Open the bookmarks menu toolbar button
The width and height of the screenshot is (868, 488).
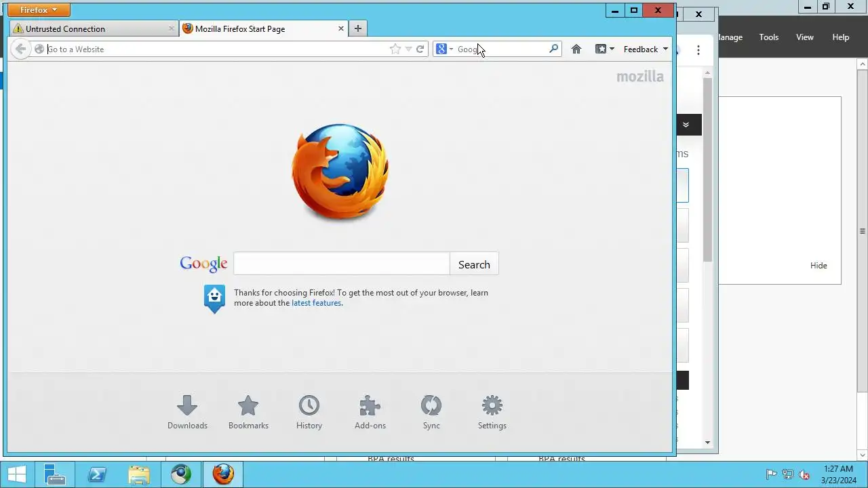604,49
